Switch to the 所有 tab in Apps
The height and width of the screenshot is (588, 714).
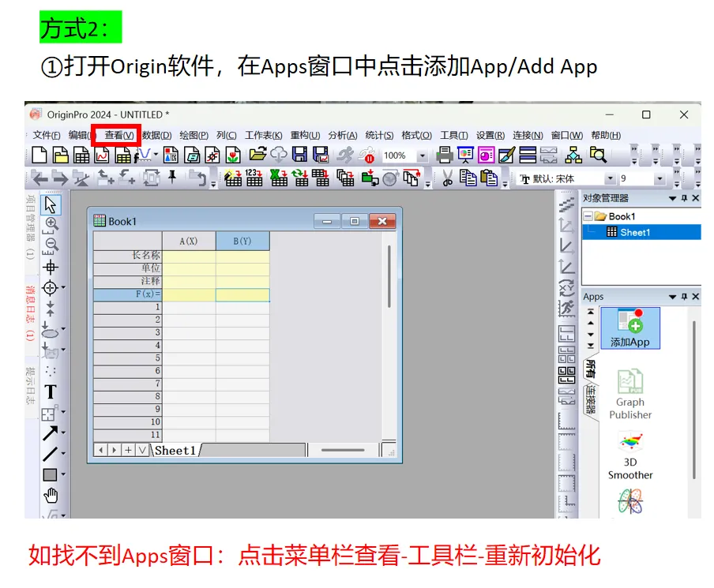tap(590, 369)
